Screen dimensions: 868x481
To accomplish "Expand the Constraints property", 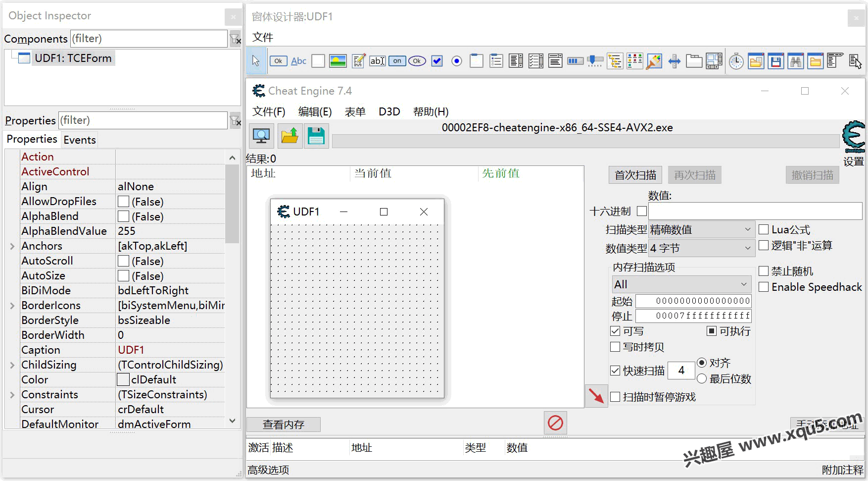I will click(12, 395).
